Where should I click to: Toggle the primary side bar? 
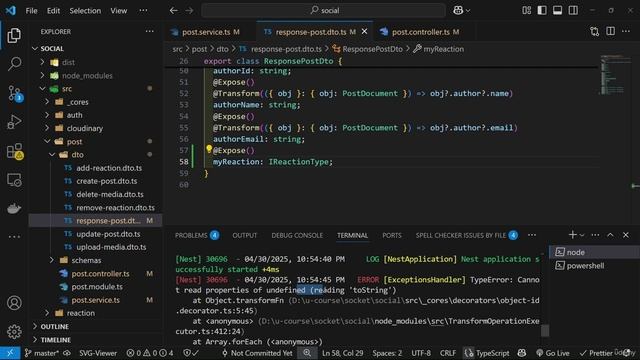coord(542,11)
